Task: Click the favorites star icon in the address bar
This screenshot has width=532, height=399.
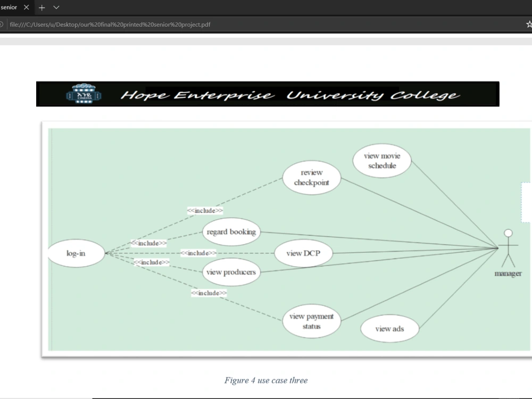Action: (529, 24)
